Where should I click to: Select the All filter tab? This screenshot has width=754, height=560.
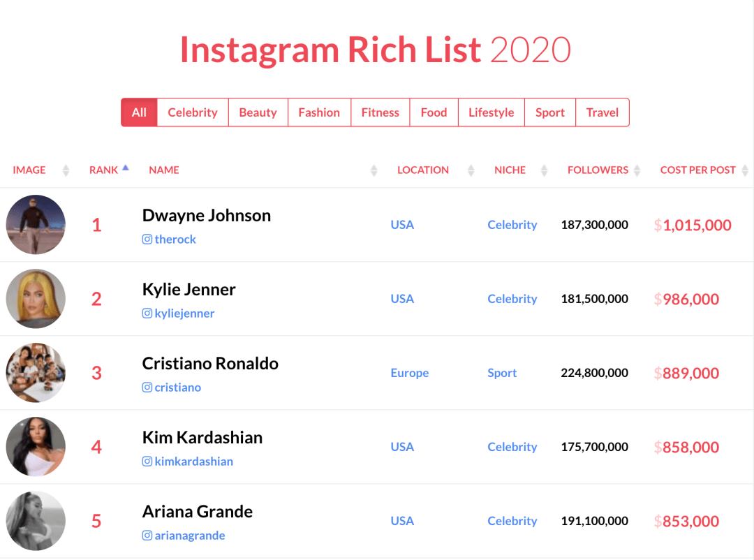tap(139, 112)
